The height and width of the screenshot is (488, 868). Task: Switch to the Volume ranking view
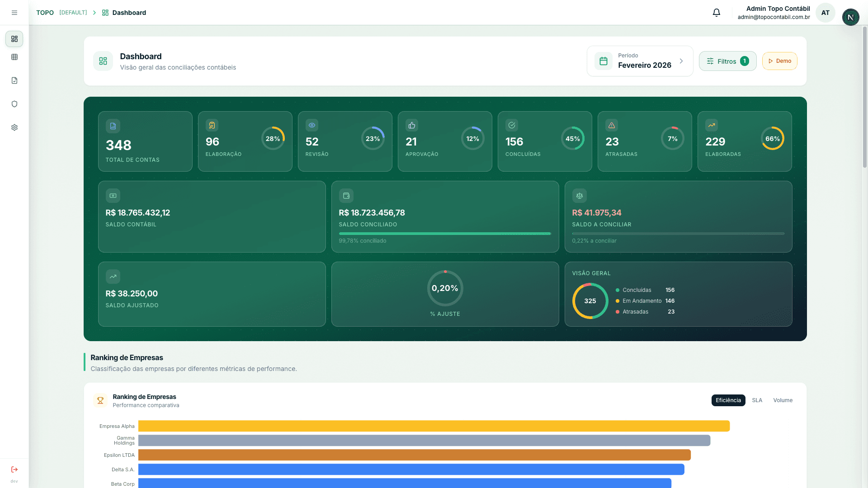point(783,400)
